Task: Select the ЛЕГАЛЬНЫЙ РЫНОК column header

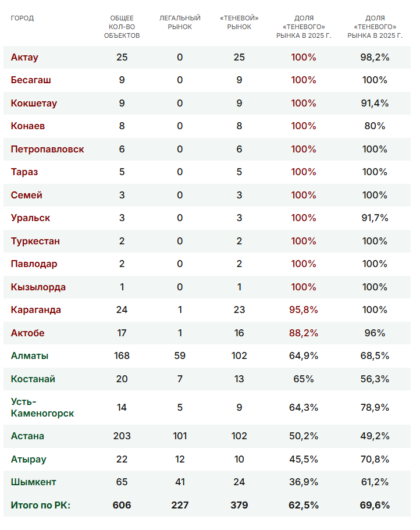Action: tap(180, 23)
